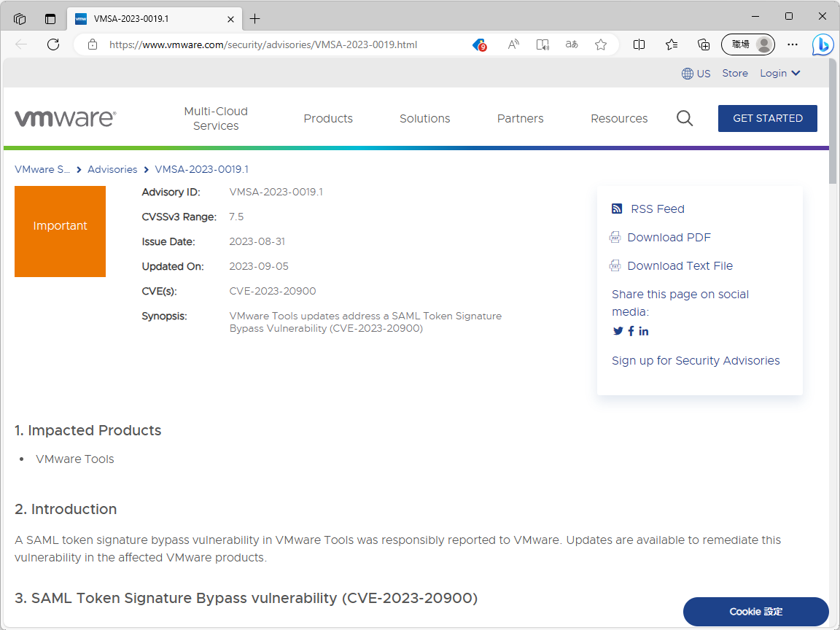The image size is (840, 630).
Task: Open the Advisories breadcrumb link
Action: (112, 169)
